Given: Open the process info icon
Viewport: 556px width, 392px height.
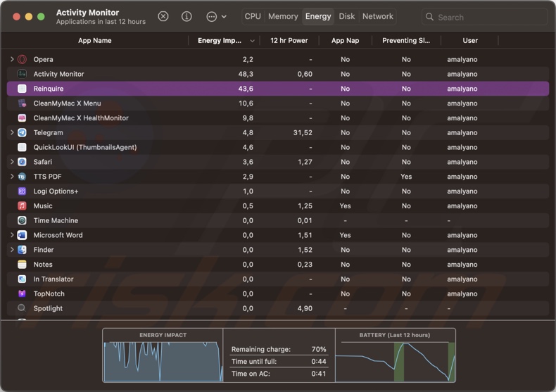Looking at the screenshot, I should [x=187, y=16].
